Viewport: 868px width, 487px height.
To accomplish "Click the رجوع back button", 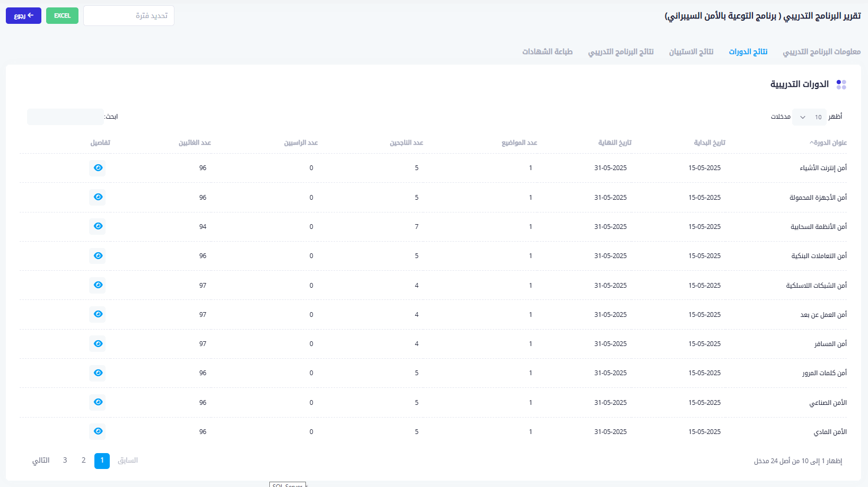I will pyautogui.click(x=23, y=16).
